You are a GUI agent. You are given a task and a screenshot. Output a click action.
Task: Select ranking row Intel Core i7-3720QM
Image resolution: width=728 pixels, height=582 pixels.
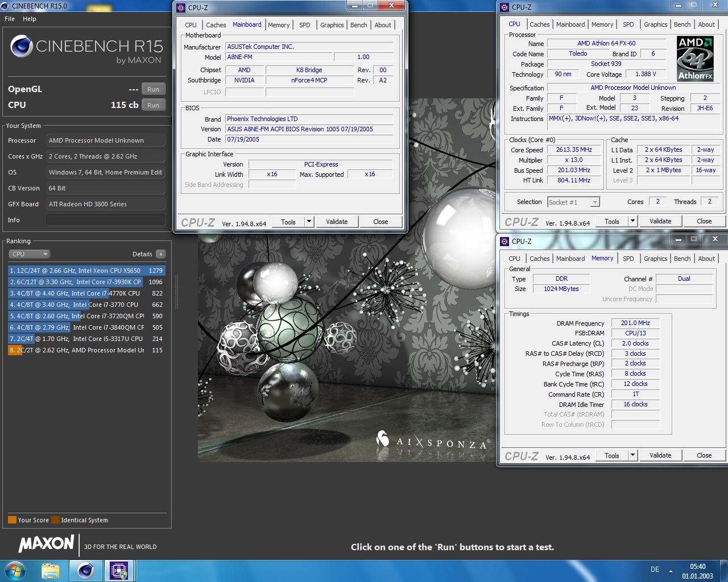click(x=86, y=316)
